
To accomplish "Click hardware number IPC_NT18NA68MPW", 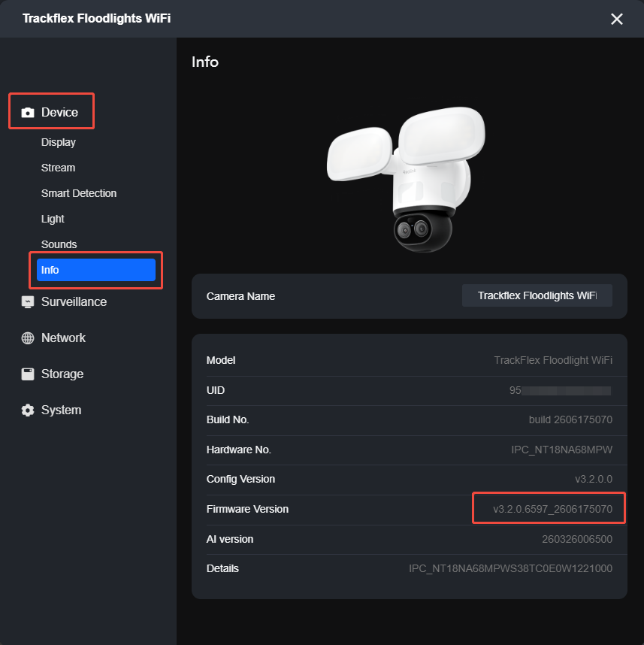I will pos(562,450).
